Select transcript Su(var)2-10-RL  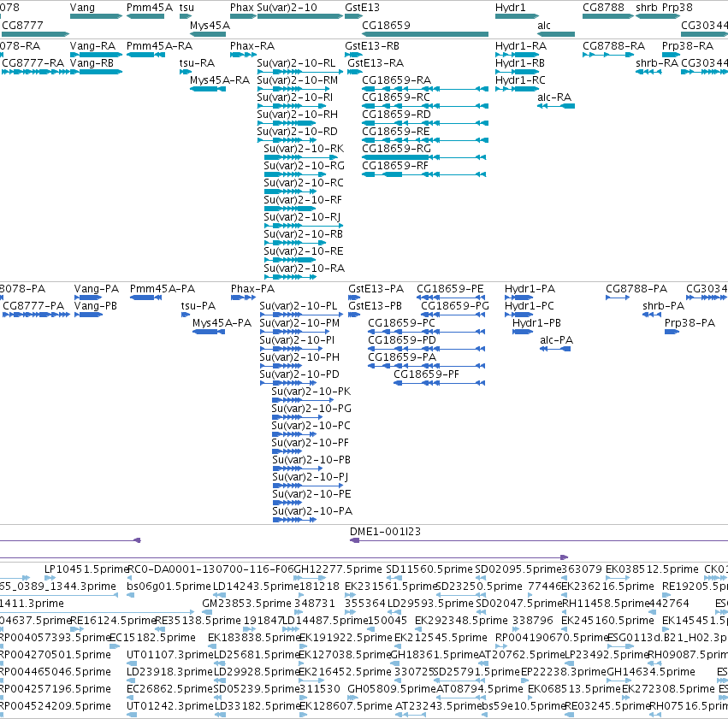pos(300,72)
